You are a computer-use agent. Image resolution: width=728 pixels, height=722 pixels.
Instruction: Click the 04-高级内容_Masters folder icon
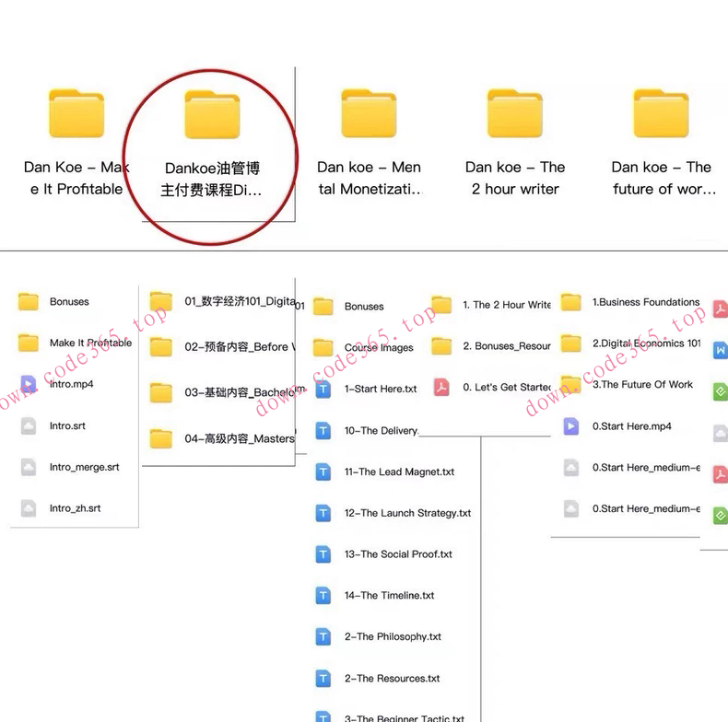[160, 438]
